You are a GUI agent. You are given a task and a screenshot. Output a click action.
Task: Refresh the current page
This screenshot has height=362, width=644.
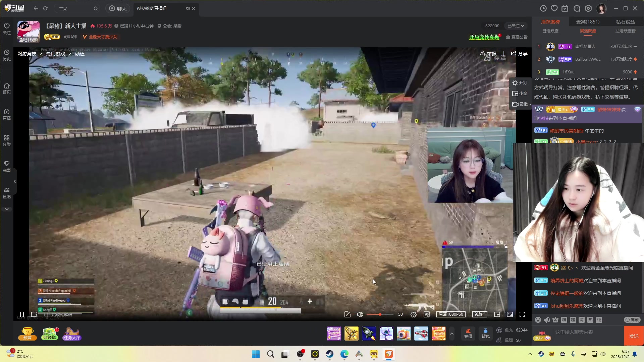(45, 8)
